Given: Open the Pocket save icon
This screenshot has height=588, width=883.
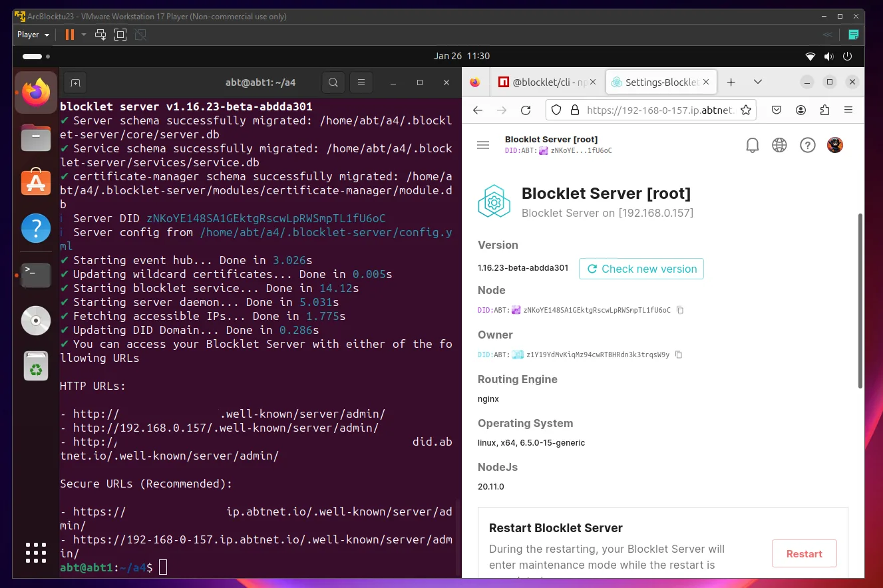Looking at the screenshot, I should (x=777, y=110).
